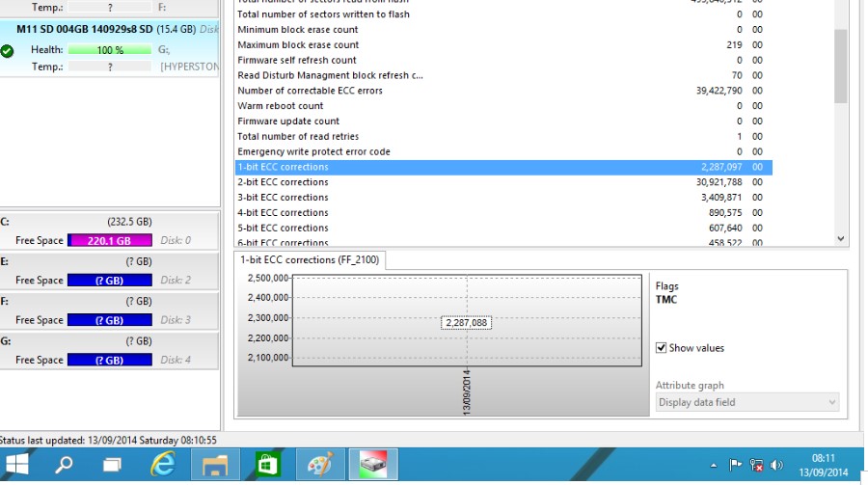Switch to the Paint taskbar icon
This screenshot has width=868, height=485.
320,464
